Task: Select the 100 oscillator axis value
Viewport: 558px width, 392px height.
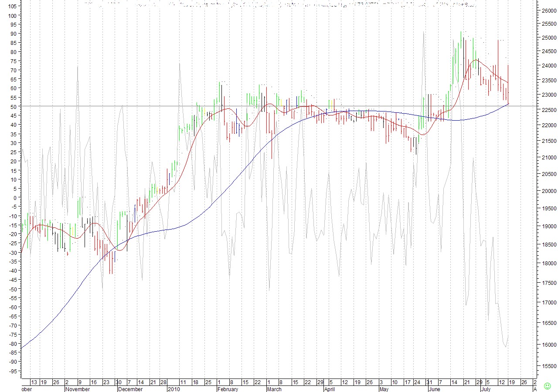Action: pyautogui.click(x=13, y=15)
